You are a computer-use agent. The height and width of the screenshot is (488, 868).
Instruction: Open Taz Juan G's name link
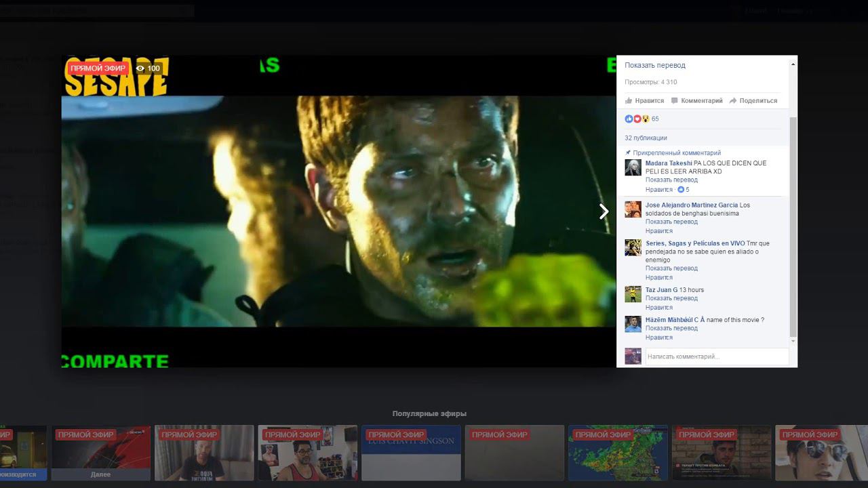(661, 290)
